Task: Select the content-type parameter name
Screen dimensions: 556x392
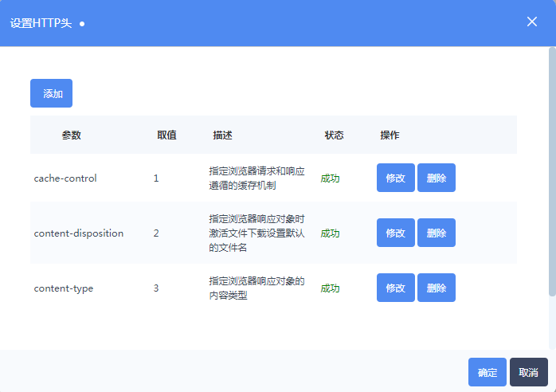Action: (x=64, y=288)
